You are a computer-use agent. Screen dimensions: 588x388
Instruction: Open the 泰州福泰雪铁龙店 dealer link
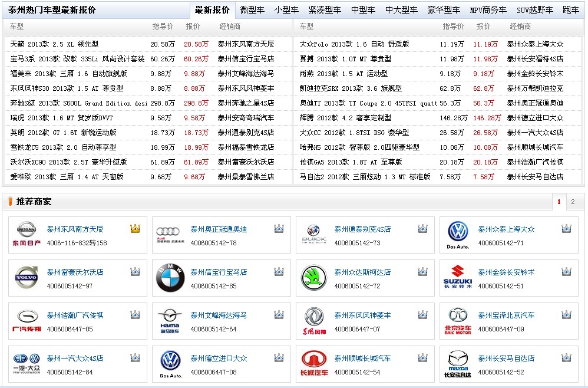(x=246, y=147)
